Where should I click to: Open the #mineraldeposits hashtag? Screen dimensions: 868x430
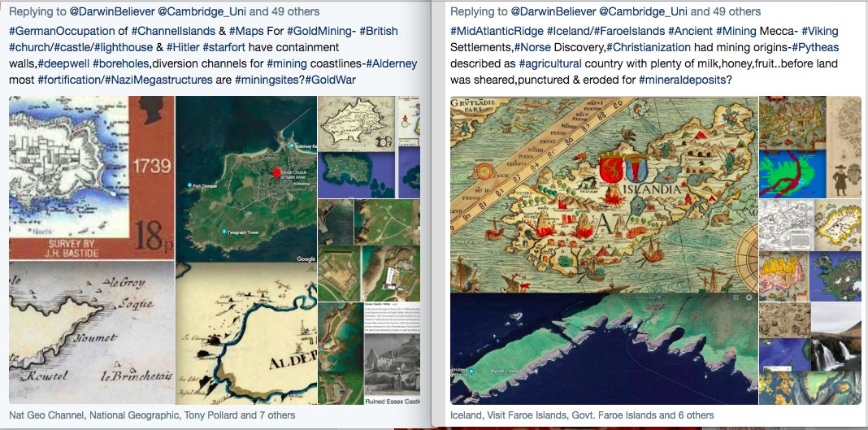pos(682,80)
